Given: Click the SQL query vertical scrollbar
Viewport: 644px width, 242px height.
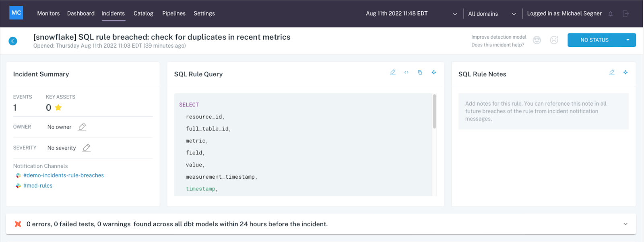Looking at the screenshot, I should tap(434, 111).
